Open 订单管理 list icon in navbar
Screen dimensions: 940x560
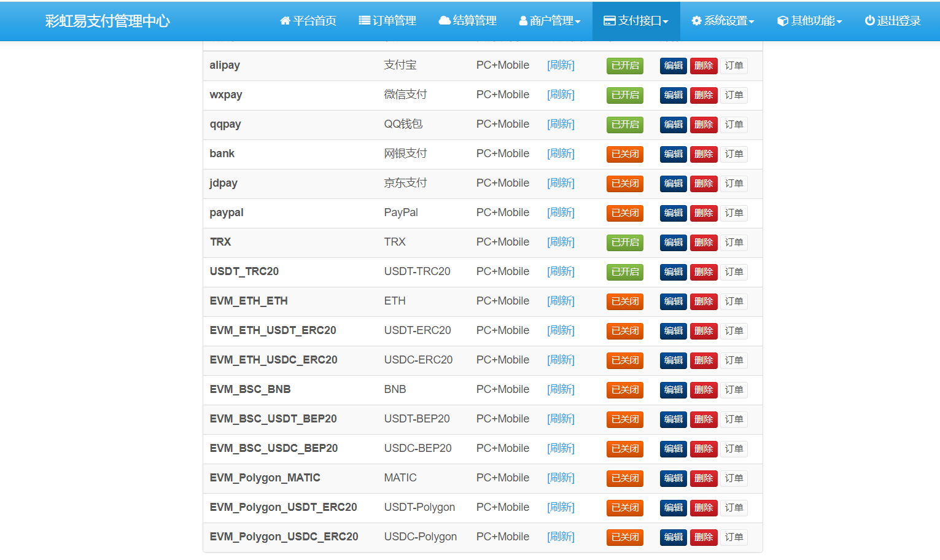point(364,21)
